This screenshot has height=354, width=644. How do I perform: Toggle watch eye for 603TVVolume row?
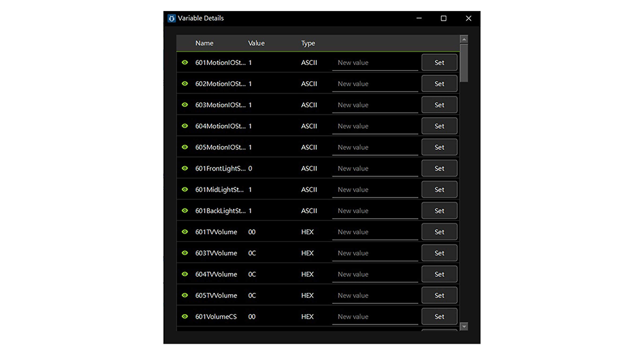point(185,253)
